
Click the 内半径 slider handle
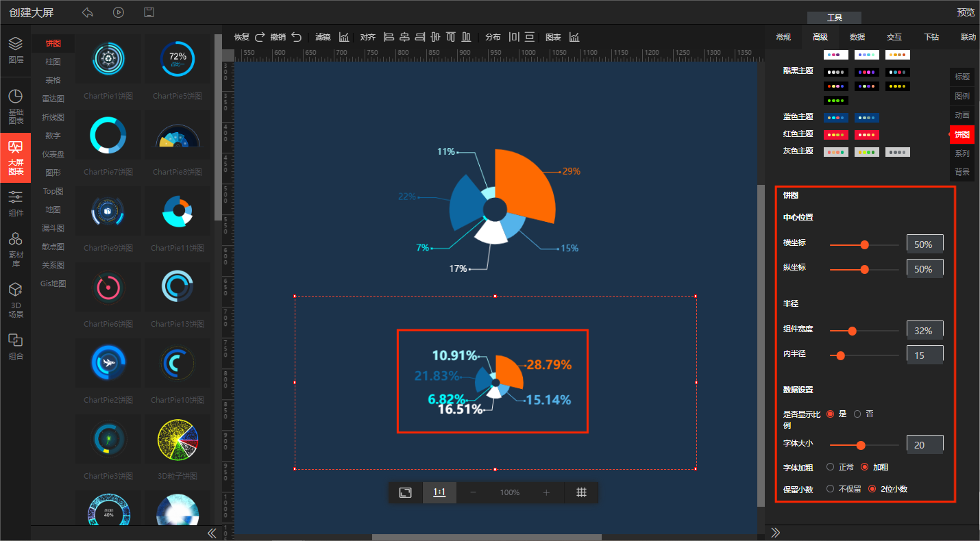point(840,355)
